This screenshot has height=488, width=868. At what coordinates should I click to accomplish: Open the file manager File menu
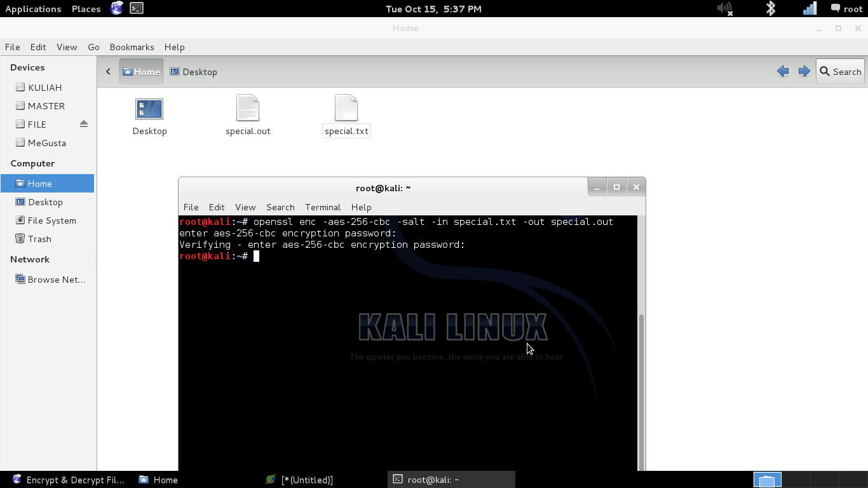(x=13, y=47)
